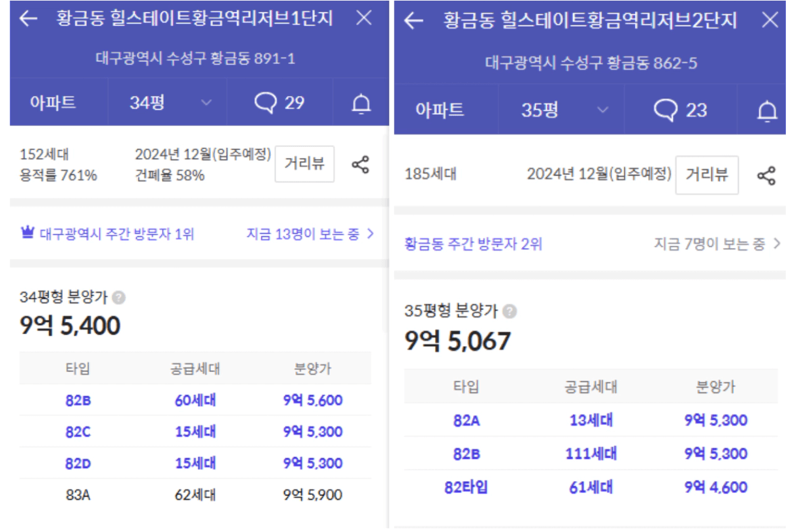The width and height of the screenshot is (797, 532).
Task: Click 건폐율 58% text
Action: tap(170, 175)
